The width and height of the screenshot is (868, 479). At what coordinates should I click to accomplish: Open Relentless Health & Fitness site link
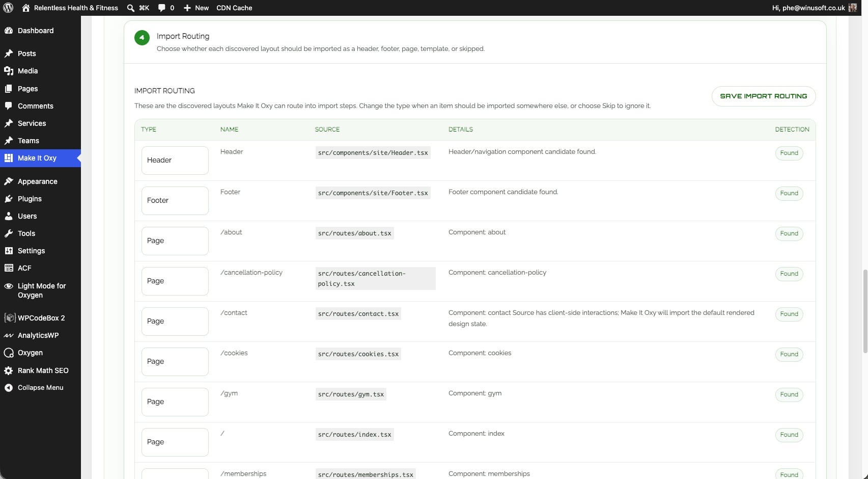pyautogui.click(x=76, y=8)
